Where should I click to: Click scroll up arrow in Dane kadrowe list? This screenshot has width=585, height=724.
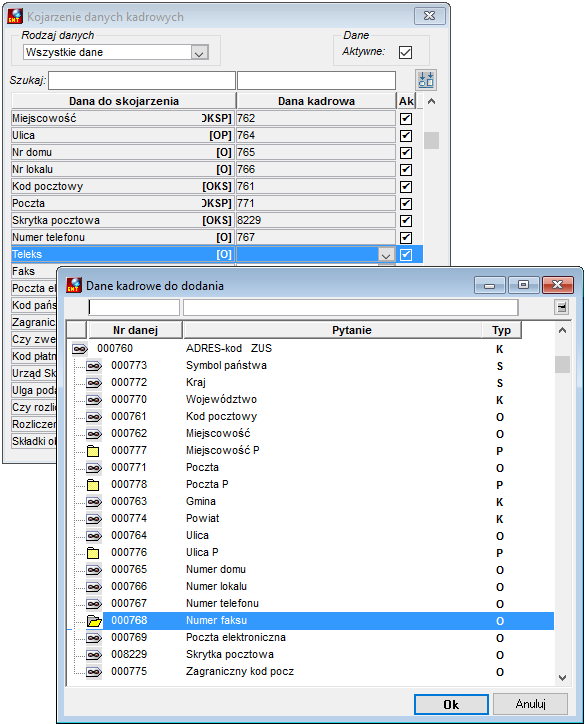pyautogui.click(x=562, y=330)
